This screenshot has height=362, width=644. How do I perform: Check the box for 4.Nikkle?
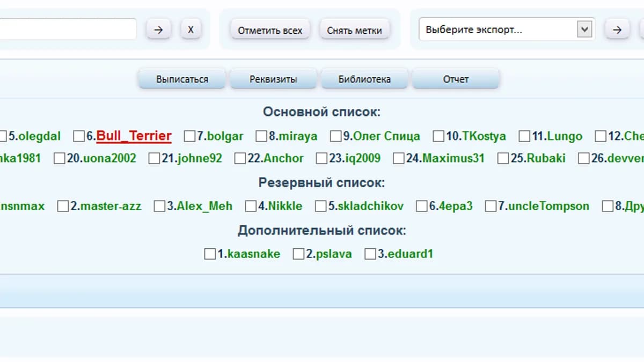pyautogui.click(x=251, y=206)
